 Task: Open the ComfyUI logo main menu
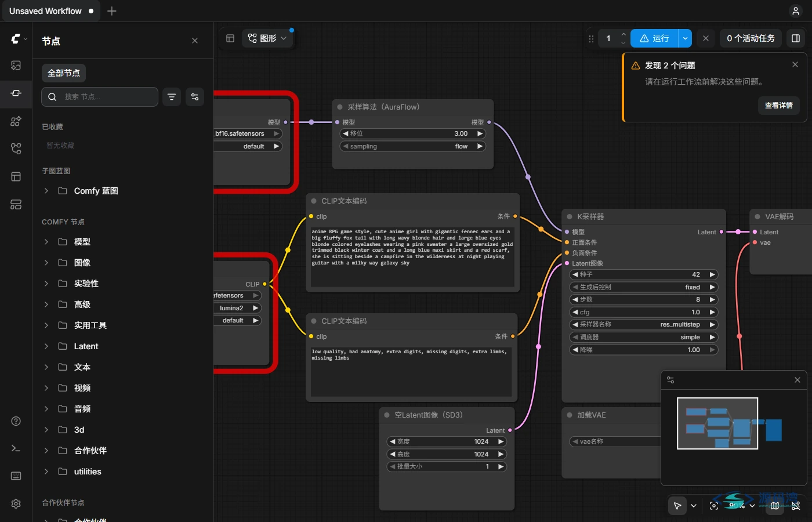[19, 39]
